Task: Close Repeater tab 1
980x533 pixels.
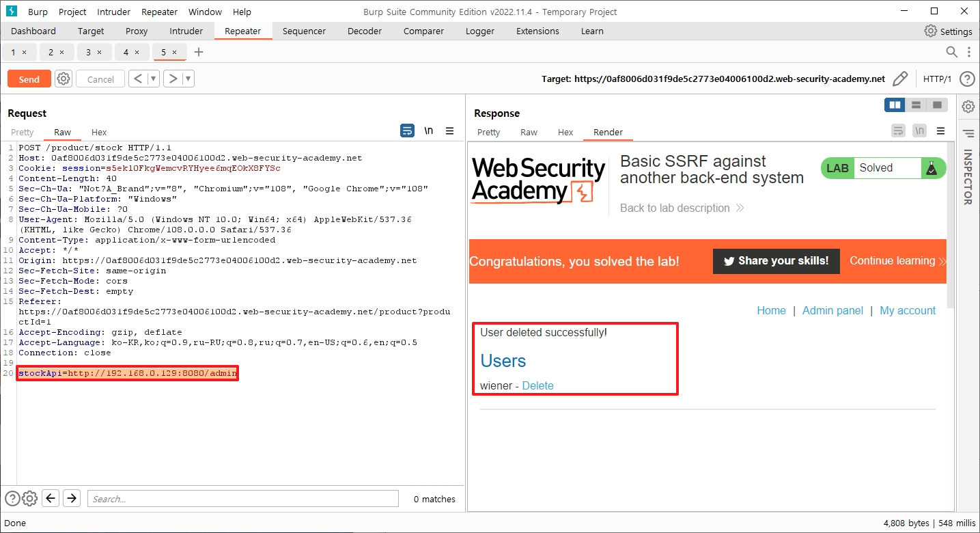Action: tap(25, 52)
